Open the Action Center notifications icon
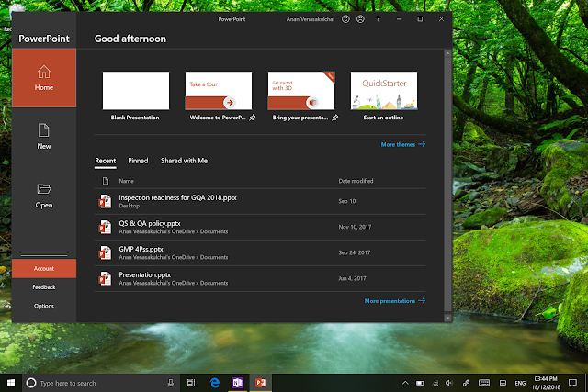This screenshot has width=588, height=392. 572,383
